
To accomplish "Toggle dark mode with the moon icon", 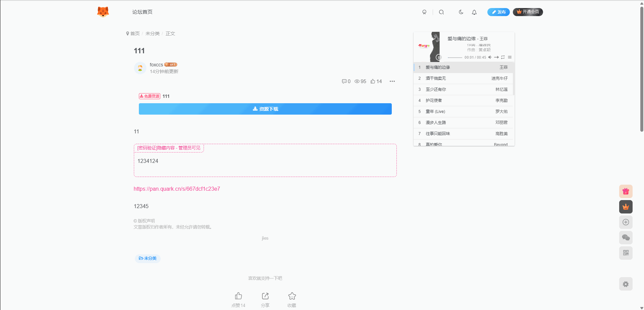I will pyautogui.click(x=461, y=12).
